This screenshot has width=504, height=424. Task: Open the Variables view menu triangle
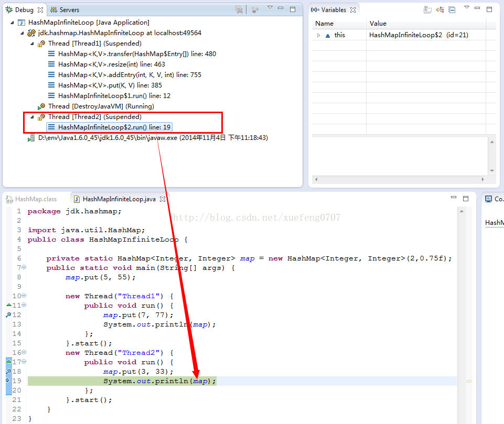pyautogui.click(x=467, y=7)
